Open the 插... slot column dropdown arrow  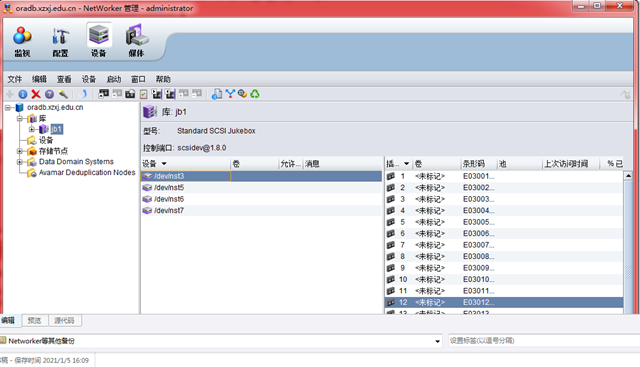407,164
